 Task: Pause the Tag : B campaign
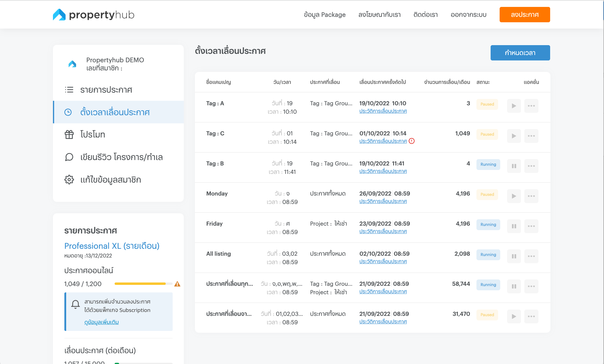[514, 166]
